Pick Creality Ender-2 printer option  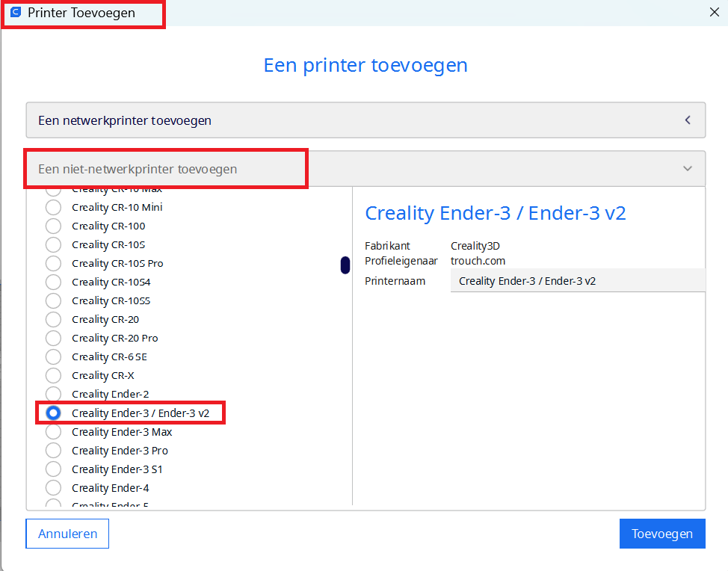(x=53, y=394)
